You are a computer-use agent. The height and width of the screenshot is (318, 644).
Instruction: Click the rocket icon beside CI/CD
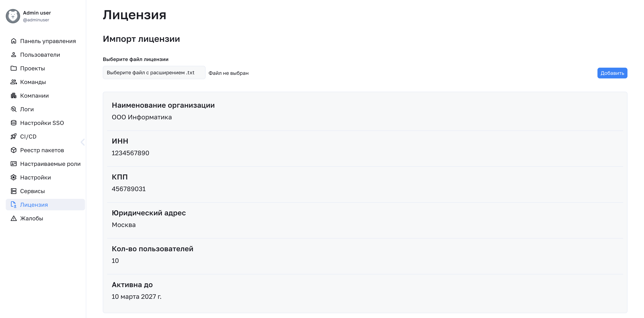click(x=13, y=137)
